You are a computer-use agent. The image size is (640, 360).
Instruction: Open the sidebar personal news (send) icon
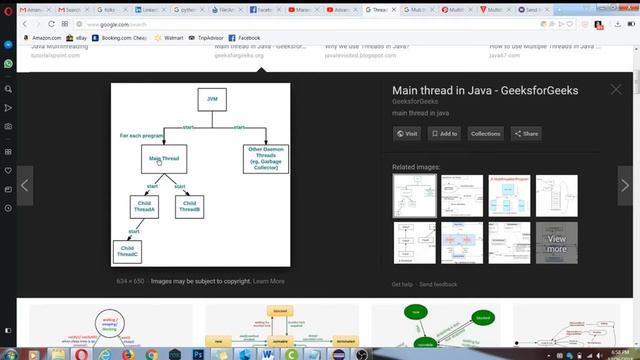tap(8, 108)
